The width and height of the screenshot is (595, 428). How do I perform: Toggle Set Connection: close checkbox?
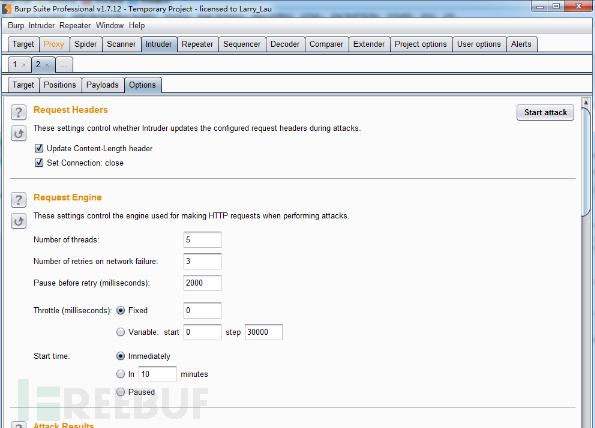39,163
